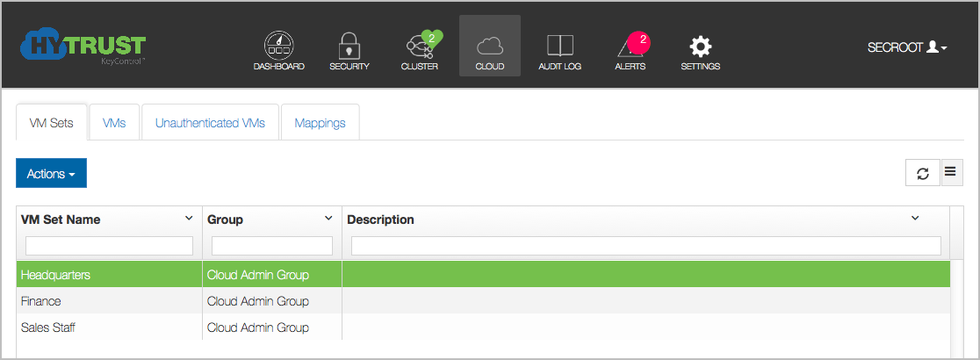980x360 pixels.
Task: Open the table columns menu icon
Action: (950, 172)
